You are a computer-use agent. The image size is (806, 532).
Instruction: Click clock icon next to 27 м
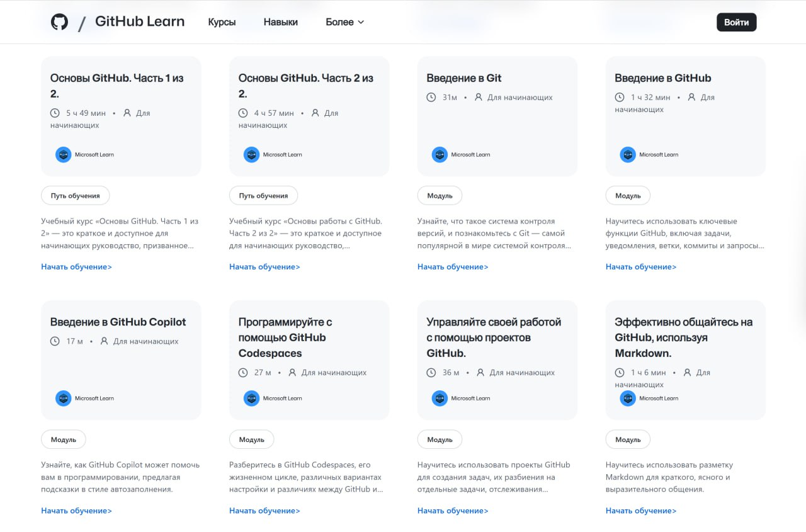(x=243, y=373)
